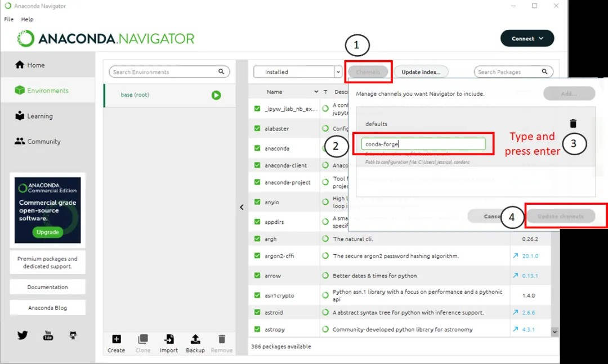Screen dimensions: 608x364
Task: Click the green Upgrade button
Action: tap(48, 232)
